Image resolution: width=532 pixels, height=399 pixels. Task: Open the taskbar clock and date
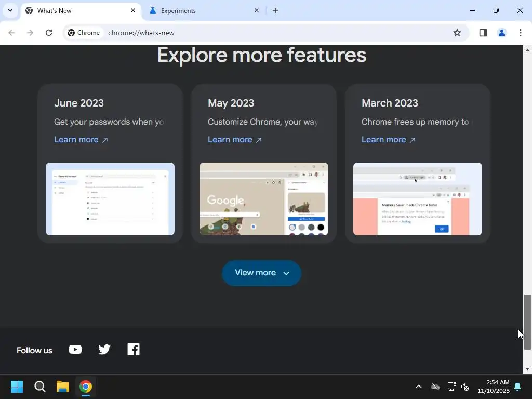point(494,387)
